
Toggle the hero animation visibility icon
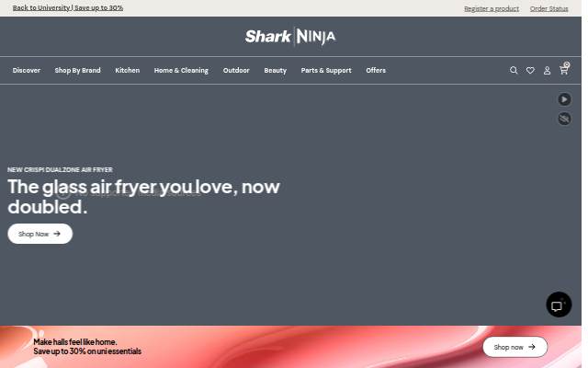click(564, 119)
